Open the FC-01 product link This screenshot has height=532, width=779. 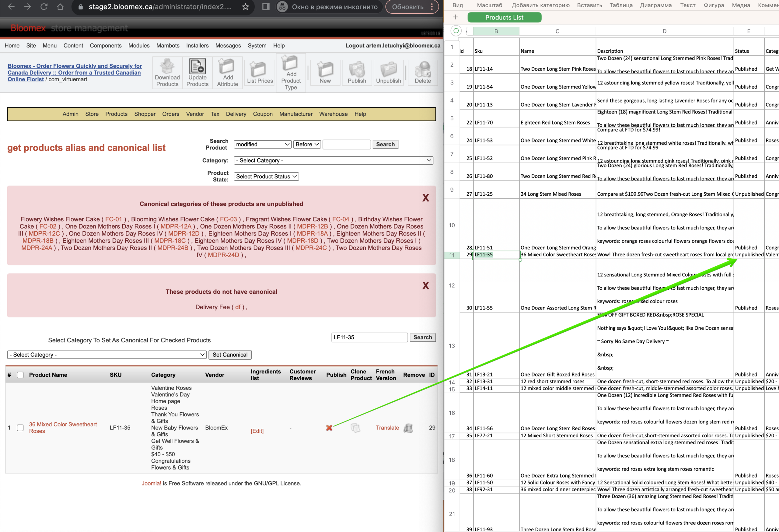tap(114, 219)
